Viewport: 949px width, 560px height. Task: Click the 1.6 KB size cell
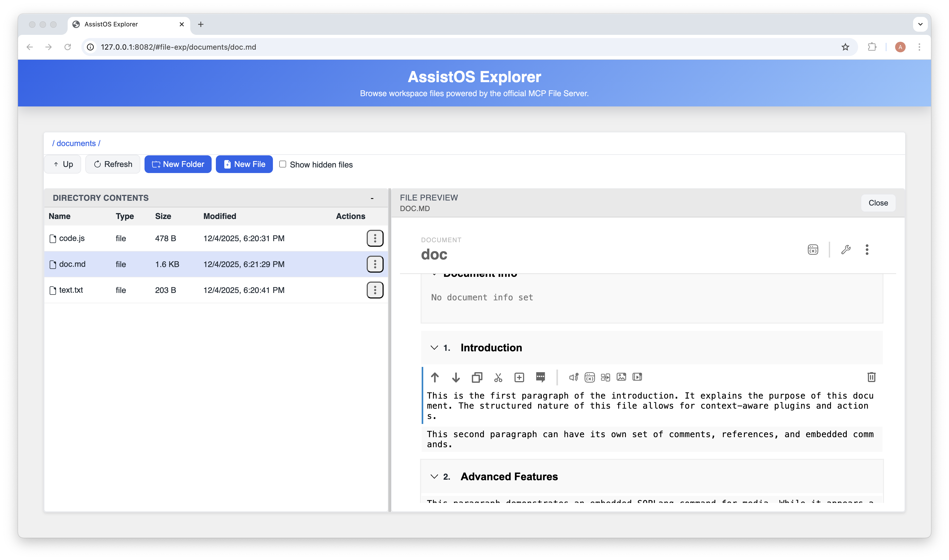167,264
